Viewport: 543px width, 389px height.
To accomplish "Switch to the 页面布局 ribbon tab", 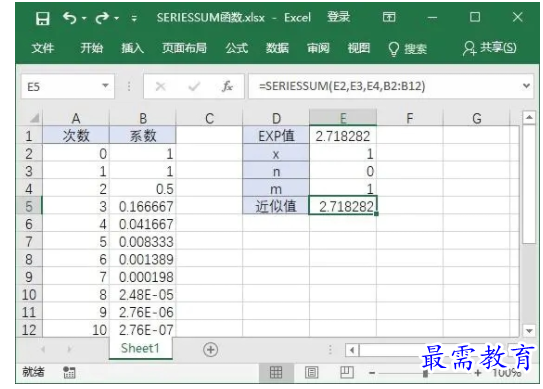I will pyautogui.click(x=184, y=48).
